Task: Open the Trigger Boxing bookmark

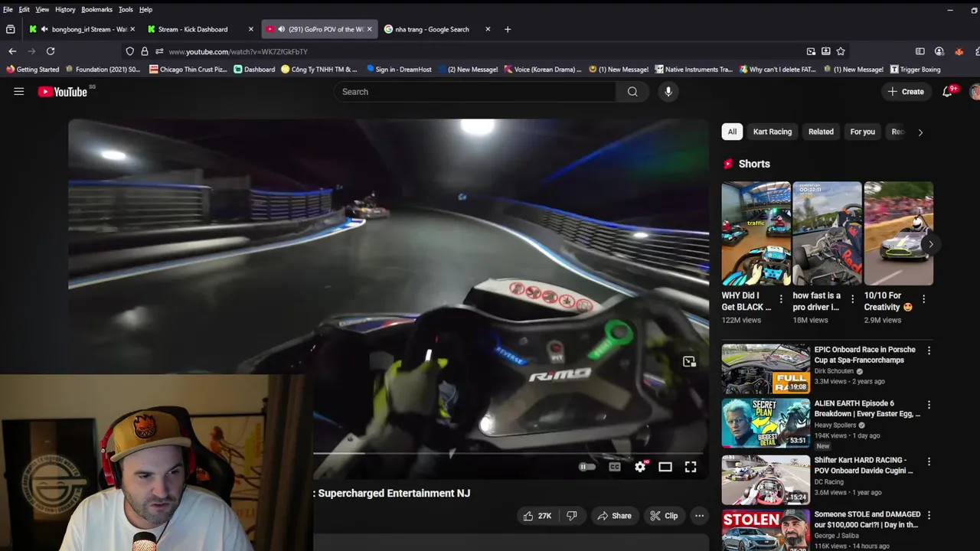Action: (915, 69)
